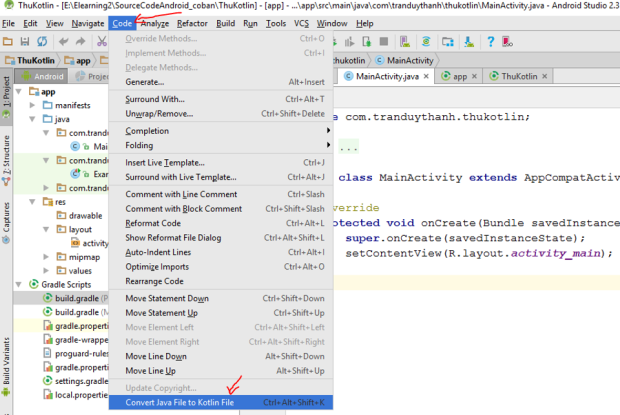Choose Optimize Imports menu entry
Screen dimensions: 620x415
(x=221, y=267)
